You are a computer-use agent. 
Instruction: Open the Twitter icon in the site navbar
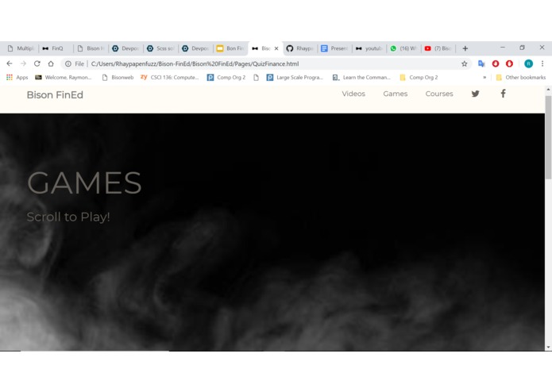pos(475,94)
